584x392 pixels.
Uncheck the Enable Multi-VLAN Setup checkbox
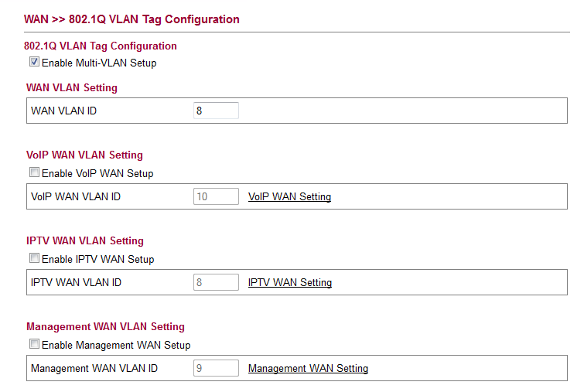click(x=34, y=63)
